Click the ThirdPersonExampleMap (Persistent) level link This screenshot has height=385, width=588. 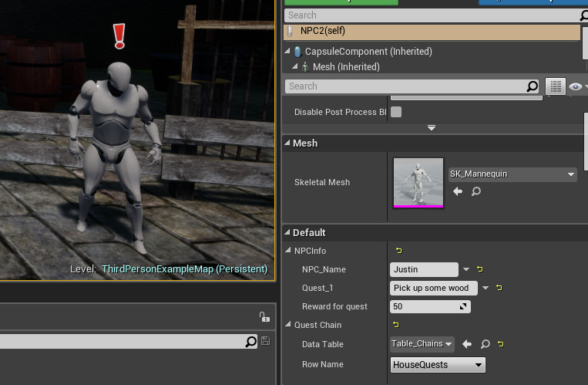click(x=184, y=269)
